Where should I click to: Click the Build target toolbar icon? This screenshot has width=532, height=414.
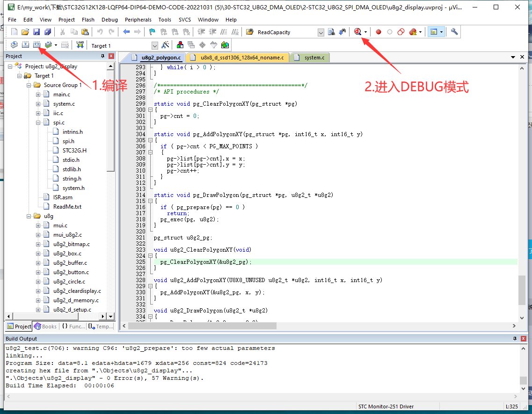coord(26,45)
